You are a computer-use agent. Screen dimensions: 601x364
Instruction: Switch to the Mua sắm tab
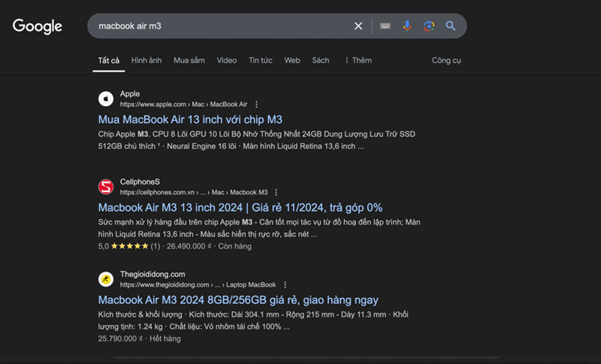pyautogui.click(x=189, y=60)
